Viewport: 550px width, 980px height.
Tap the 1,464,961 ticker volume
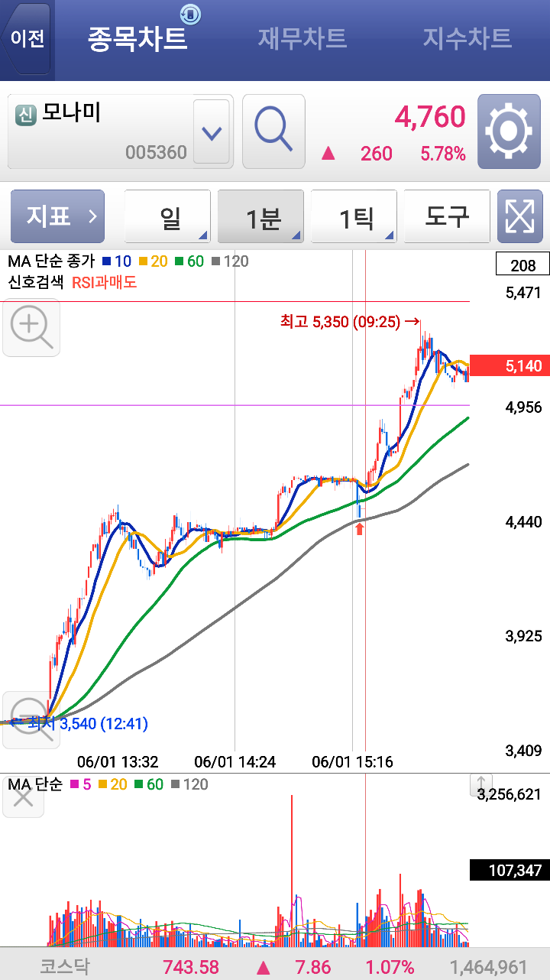489,967
